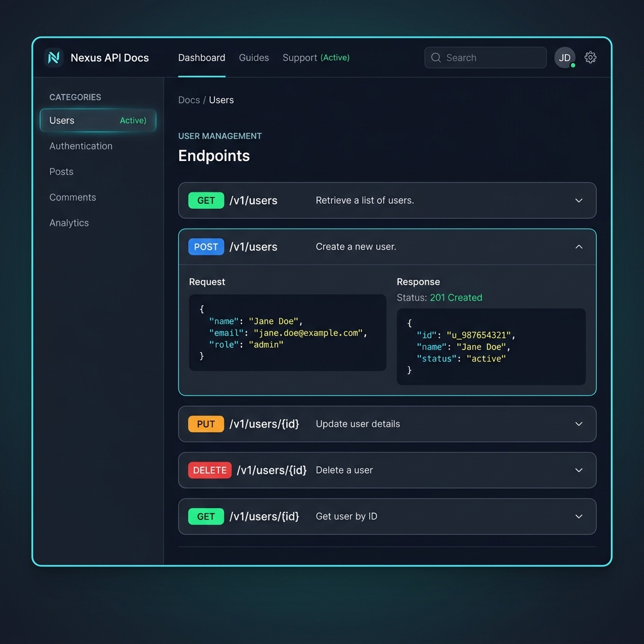Click the "Active)" badge in Users row
644x644 pixels.
(x=133, y=120)
